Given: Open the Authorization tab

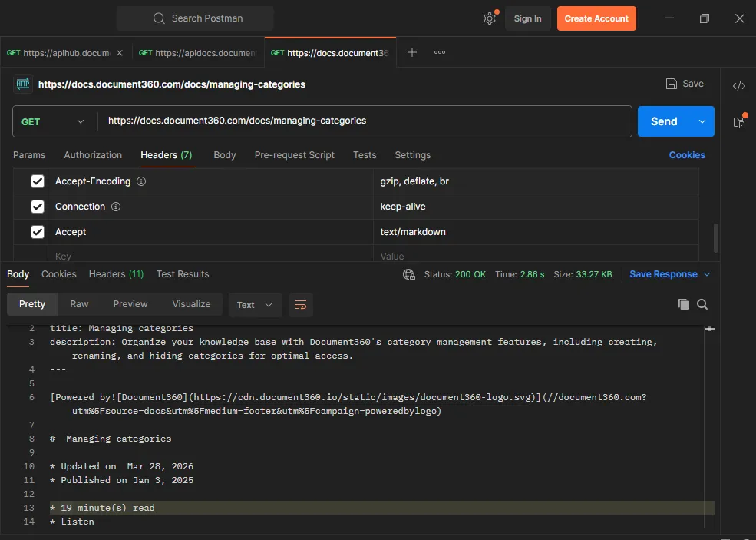Looking at the screenshot, I should coord(93,155).
